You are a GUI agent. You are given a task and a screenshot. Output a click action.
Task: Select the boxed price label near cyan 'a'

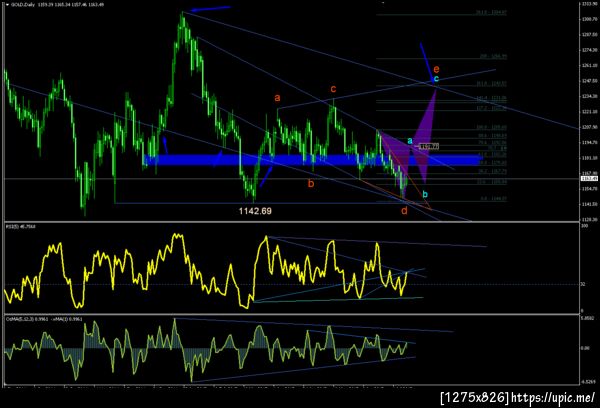[429, 146]
